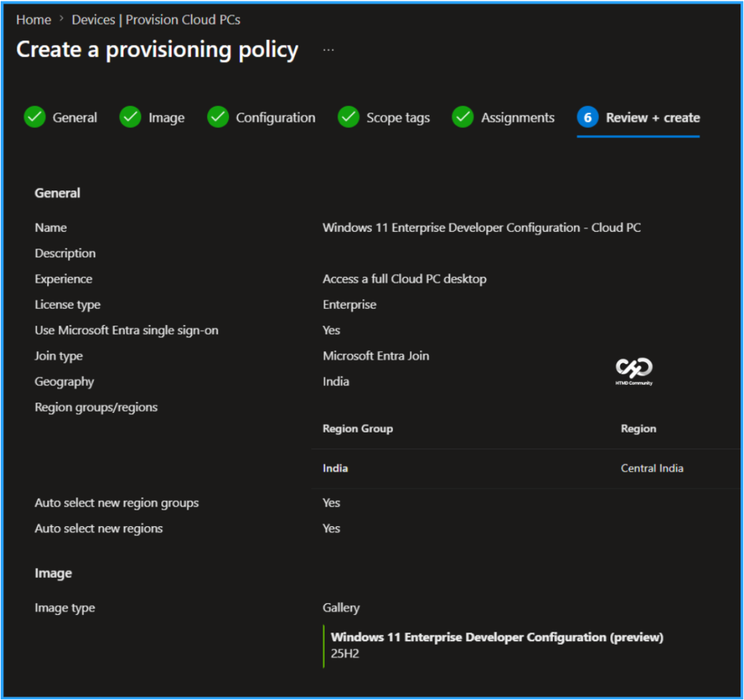Click the 'Region groups/regions' label
Viewport: 744px width, 700px height.
[x=96, y=407]
